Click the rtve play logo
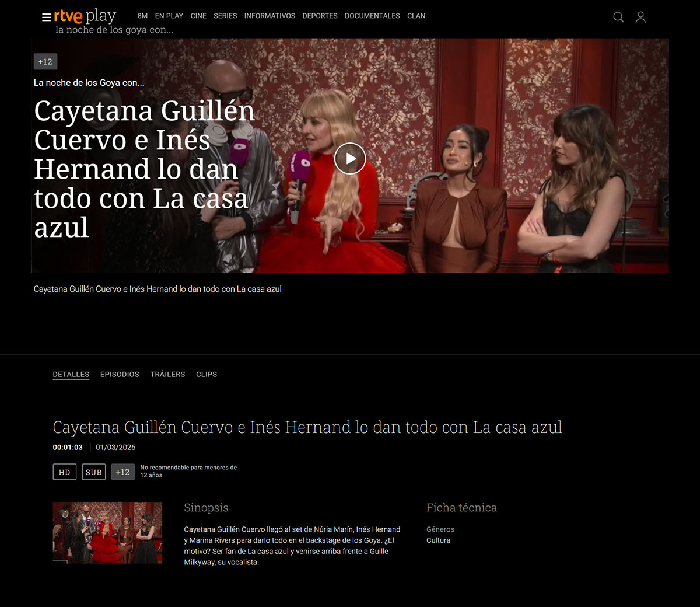Image resolution: width=700 pixels, height=607 pixels. coord(85,16)
